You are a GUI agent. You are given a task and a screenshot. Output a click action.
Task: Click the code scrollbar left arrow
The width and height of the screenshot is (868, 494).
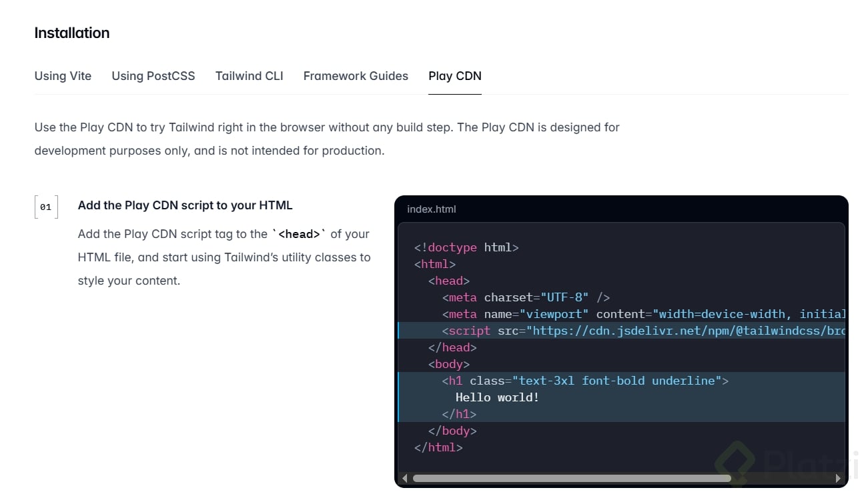point(404,478)
